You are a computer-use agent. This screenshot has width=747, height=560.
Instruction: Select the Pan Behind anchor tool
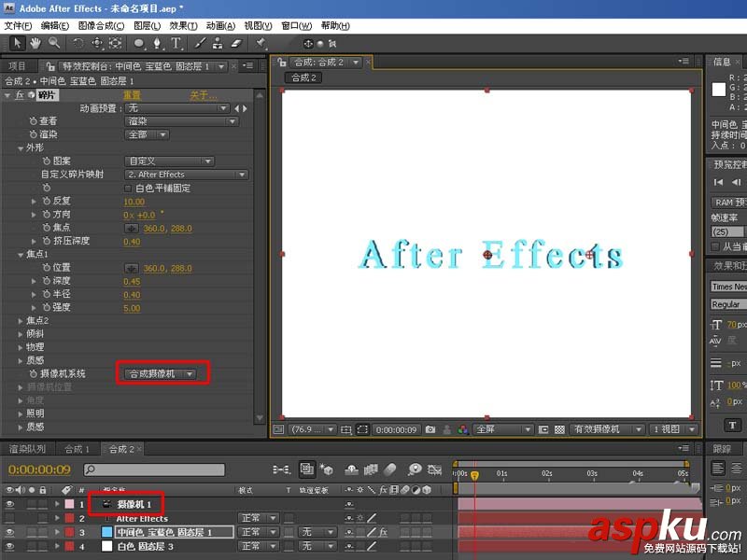tap(115, 43)
